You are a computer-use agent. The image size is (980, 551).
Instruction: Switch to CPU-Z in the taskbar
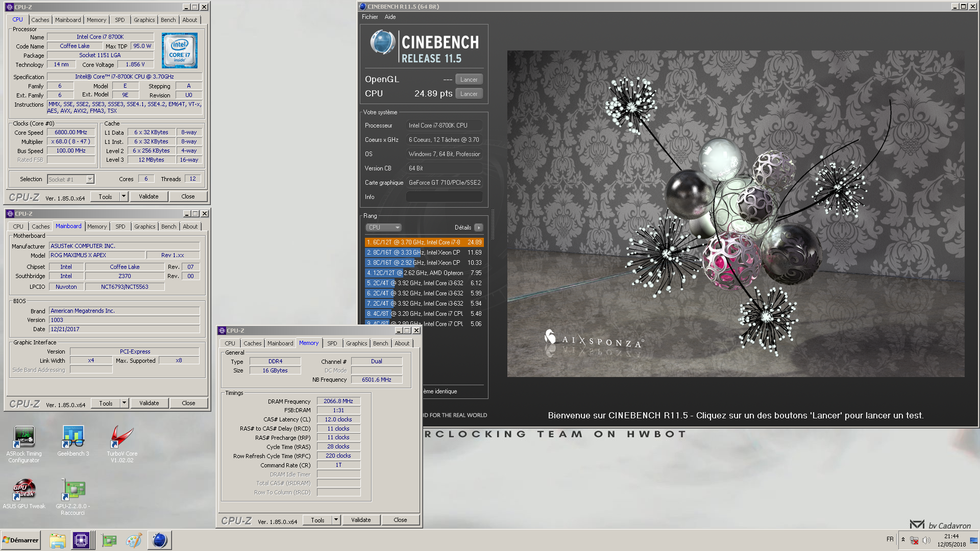[x=81, y=540]
